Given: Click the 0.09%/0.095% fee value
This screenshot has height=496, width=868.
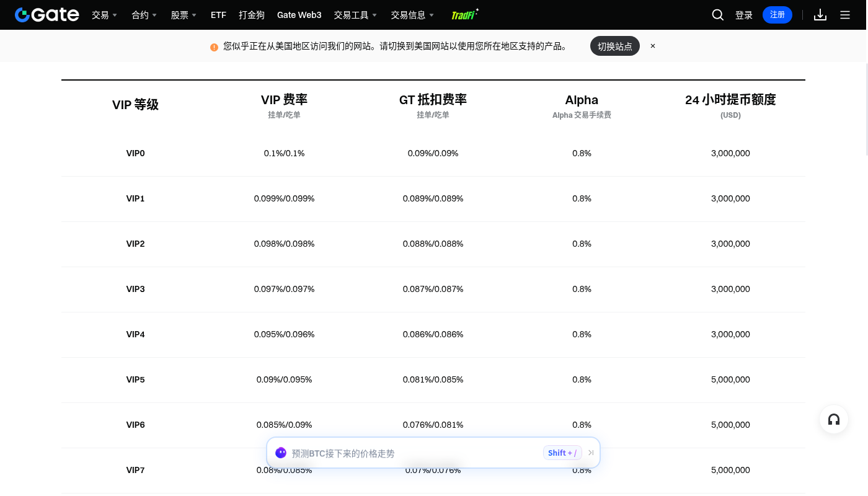Looking at the screenshot, I should [x=284, y=379].
